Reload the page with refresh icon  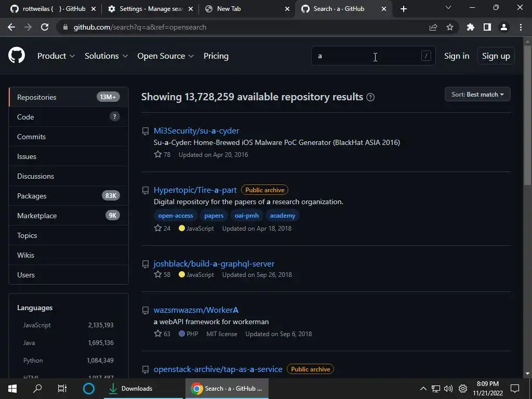(x=45, y=27)
